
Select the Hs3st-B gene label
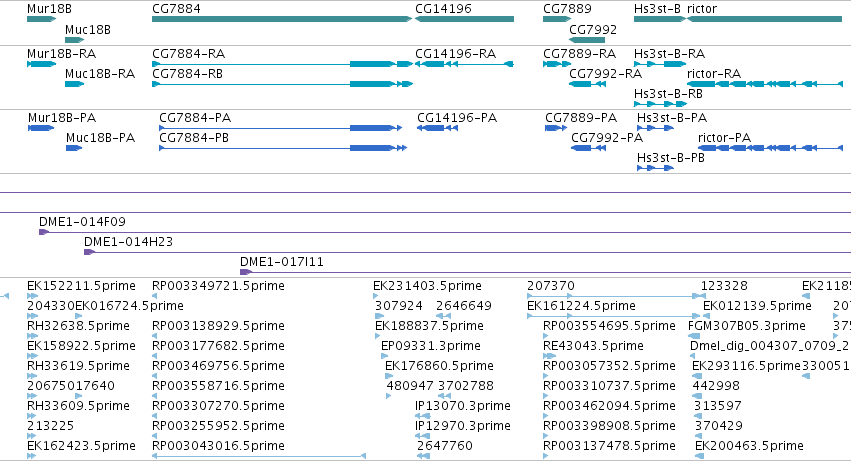tap(657, 9)
